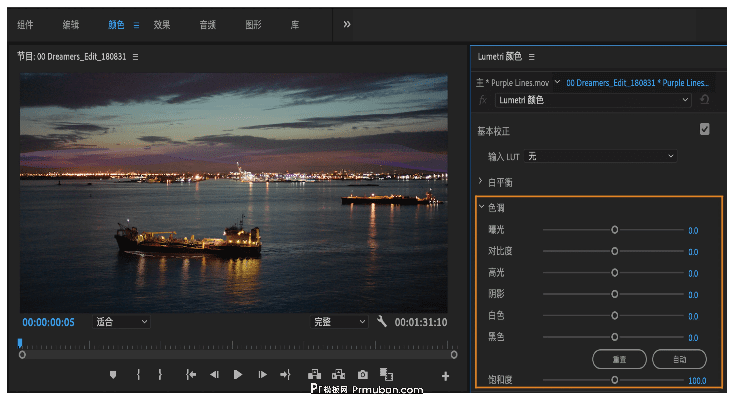734x400 pixels.
Task: Click the 阴影 value 0.0
Action: point(693,295)
